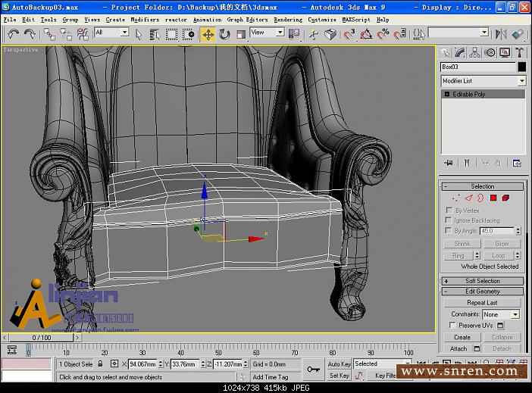Click the Undo arrow icon

[13, 34]
